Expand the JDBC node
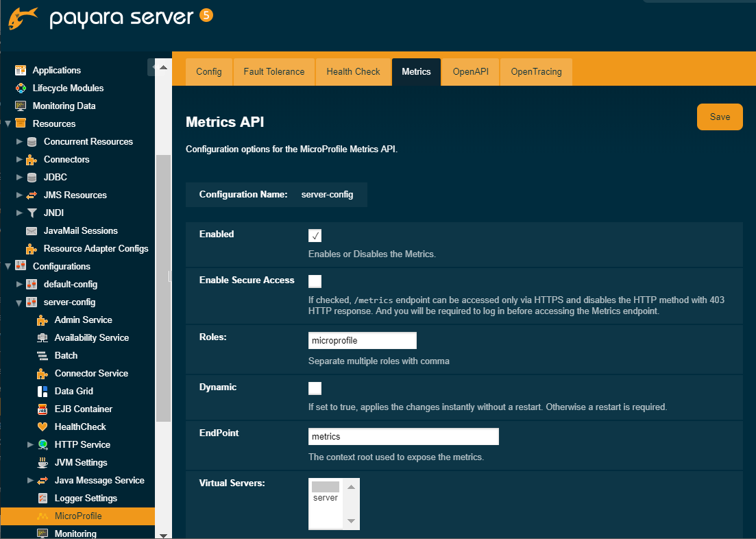The image size is (756, 539). (x=19, y=177)
